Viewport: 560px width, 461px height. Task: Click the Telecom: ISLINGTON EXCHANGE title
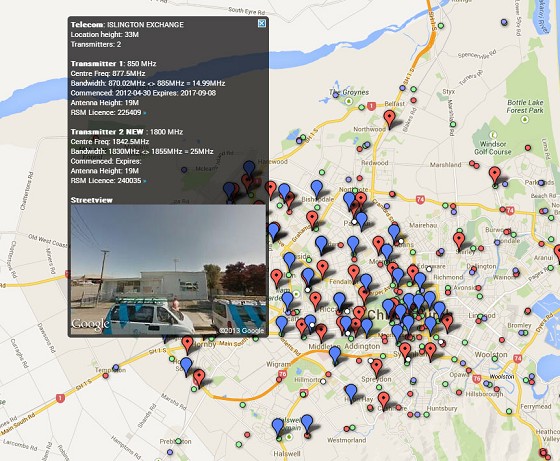click(127, 25)
